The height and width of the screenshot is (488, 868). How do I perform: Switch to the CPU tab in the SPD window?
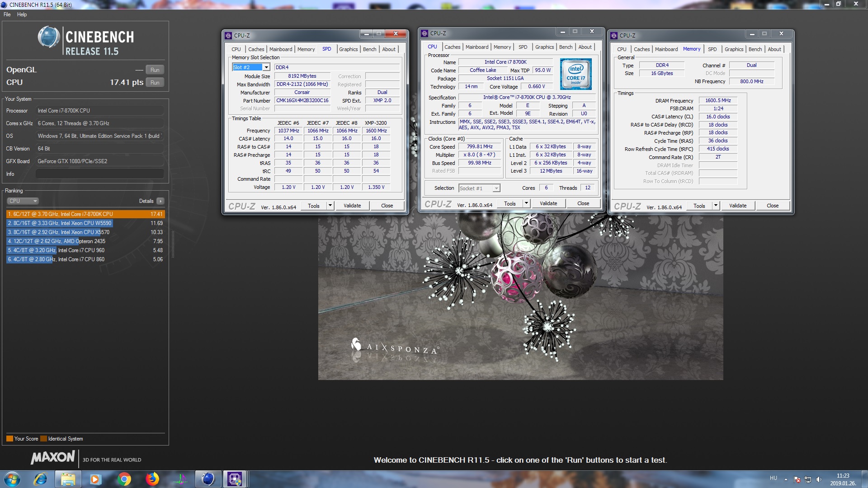coord(236,49)
